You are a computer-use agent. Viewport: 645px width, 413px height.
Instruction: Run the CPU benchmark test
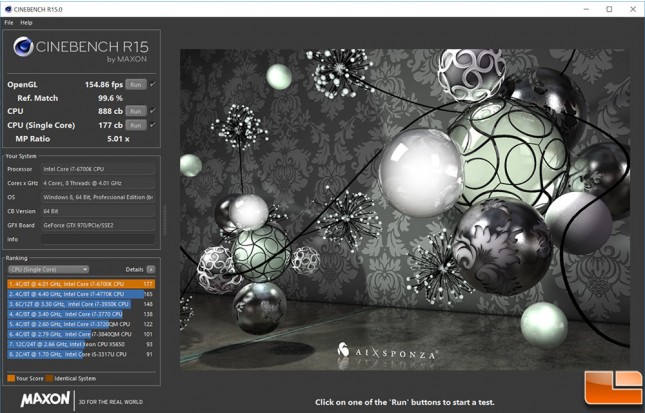click(x=136, y=111)
